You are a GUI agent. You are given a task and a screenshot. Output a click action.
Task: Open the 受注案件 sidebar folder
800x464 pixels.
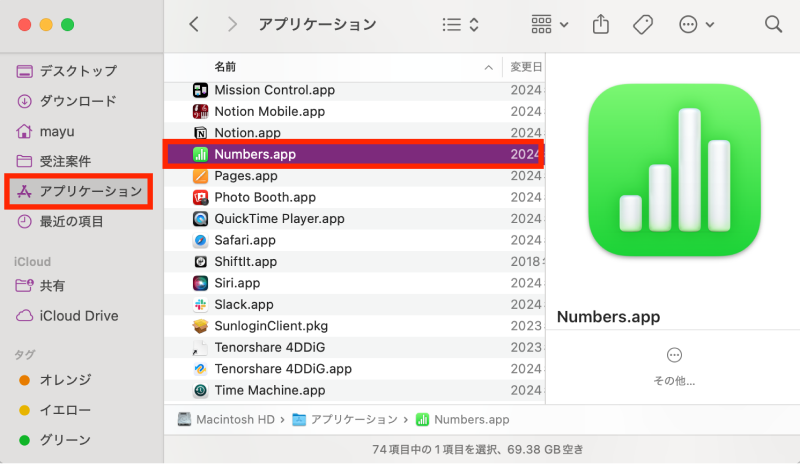tap(54, 161)
